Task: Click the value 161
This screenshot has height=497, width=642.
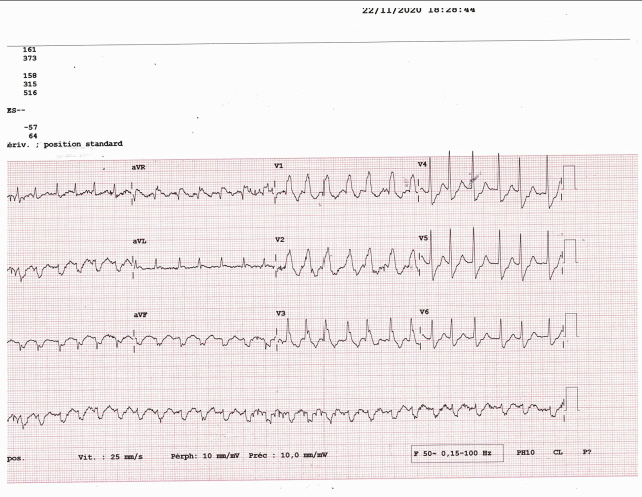Action: coord(29,50)
